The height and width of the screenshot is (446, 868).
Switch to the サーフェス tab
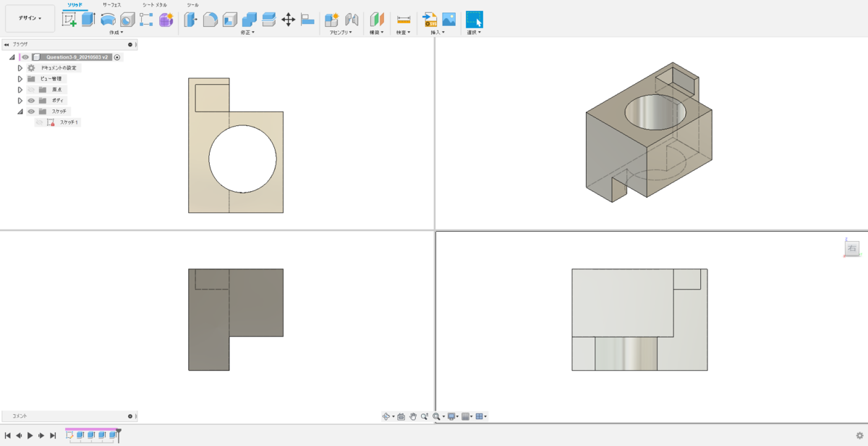(111, 5)
